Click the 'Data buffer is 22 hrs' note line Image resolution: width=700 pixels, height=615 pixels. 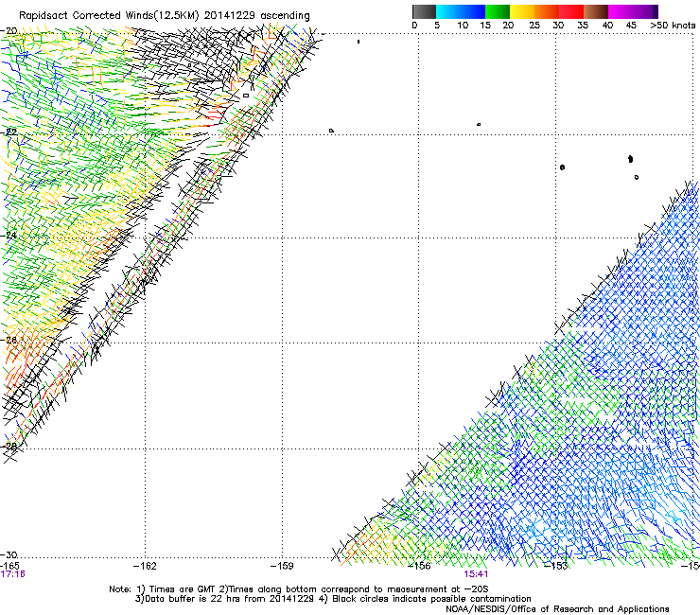click(x=333, y=599)
